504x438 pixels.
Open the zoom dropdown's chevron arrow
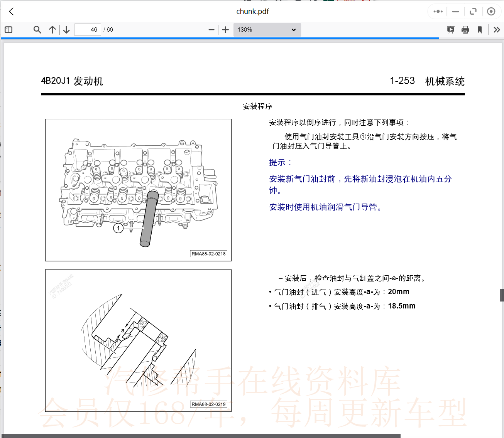point(294,29)
